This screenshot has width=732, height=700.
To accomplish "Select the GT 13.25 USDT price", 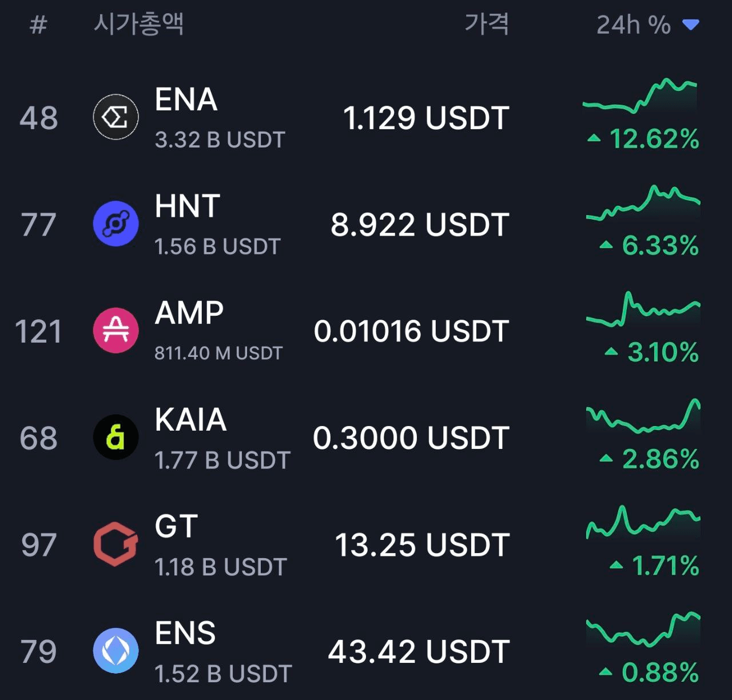I will (x=422, y=544).
